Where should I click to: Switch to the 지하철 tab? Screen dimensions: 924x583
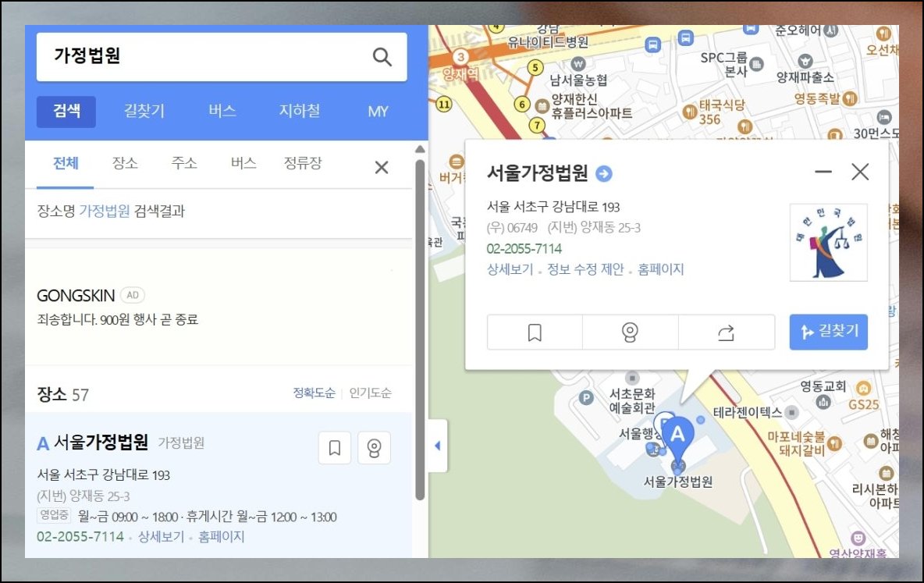pos(300,111)
